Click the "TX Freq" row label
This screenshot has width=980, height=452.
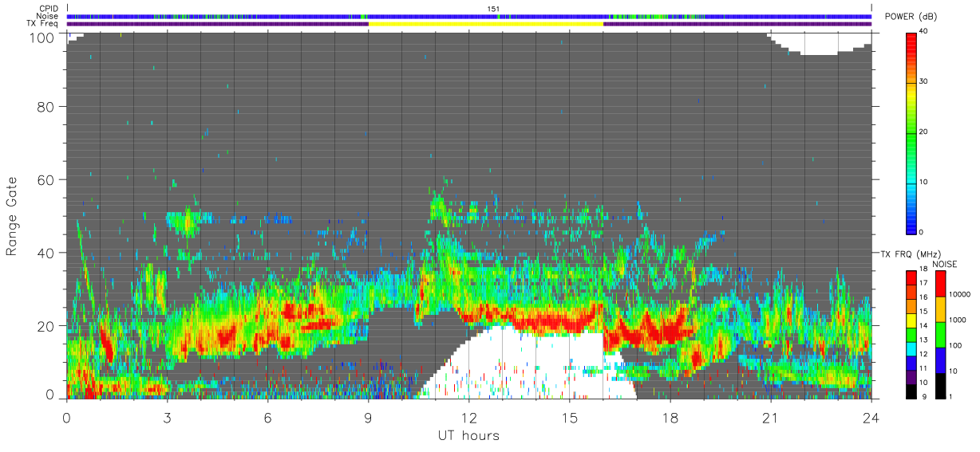42,24
